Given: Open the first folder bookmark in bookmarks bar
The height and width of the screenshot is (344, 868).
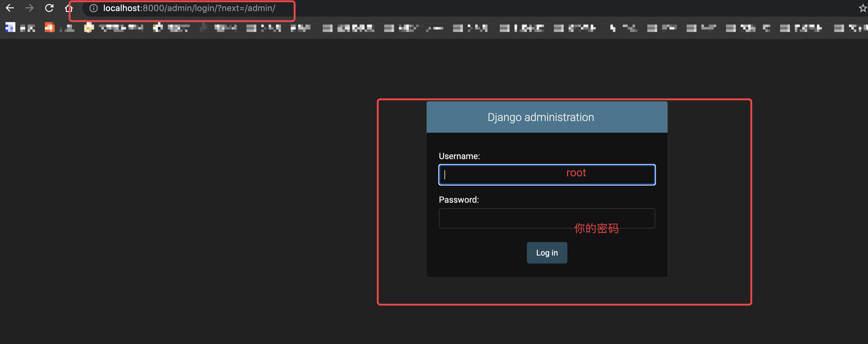Looking at the screenshot, I should click(251, 28).
